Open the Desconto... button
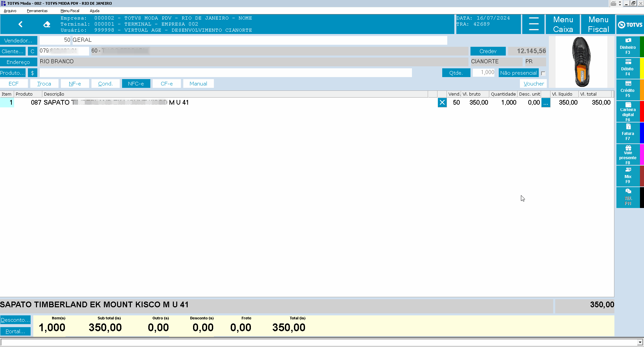The height and width of the screenshot is (347, 644). [x=15, y=320]
